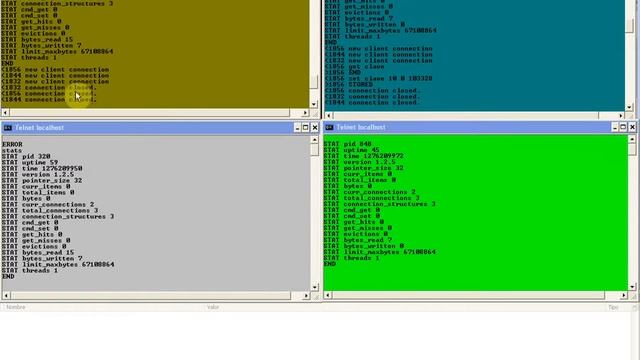
Task: Maximize the green Telnet localhost window
Action: coord(623,127)
